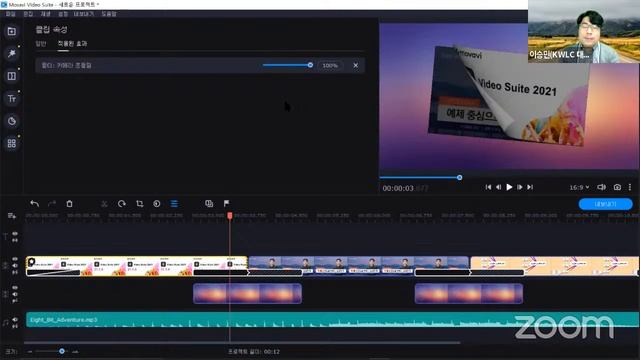Viewport: 640px width, 360px height.
Task: Open the fourth menu bar item
Action: pyautogui.click(x=63, y=14)
